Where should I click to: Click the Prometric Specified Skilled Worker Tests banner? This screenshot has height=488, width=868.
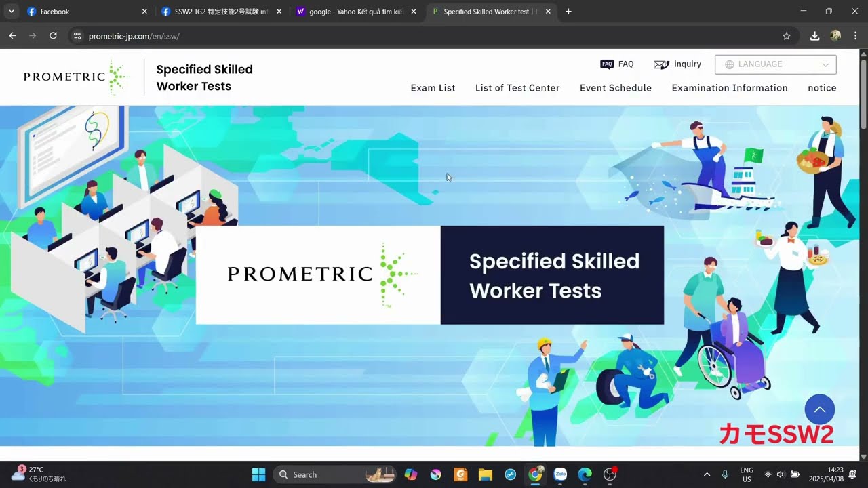(430, 275)
